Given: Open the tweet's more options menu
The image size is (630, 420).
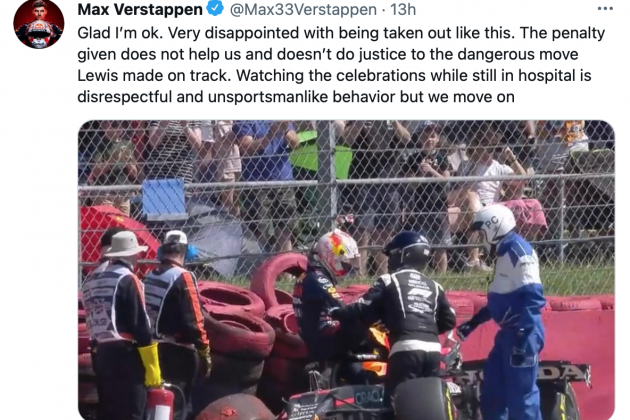Looking at the screenshot, I should pos(605,9).
